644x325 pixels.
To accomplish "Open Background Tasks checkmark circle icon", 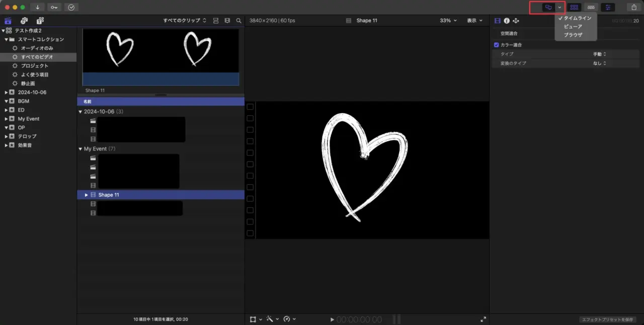I will 71,7.
